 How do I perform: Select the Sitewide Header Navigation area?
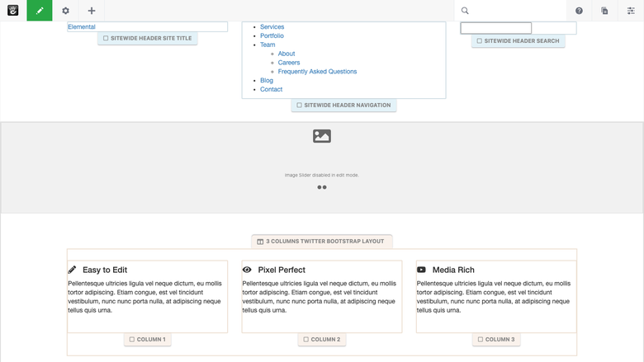click(343, 106)
